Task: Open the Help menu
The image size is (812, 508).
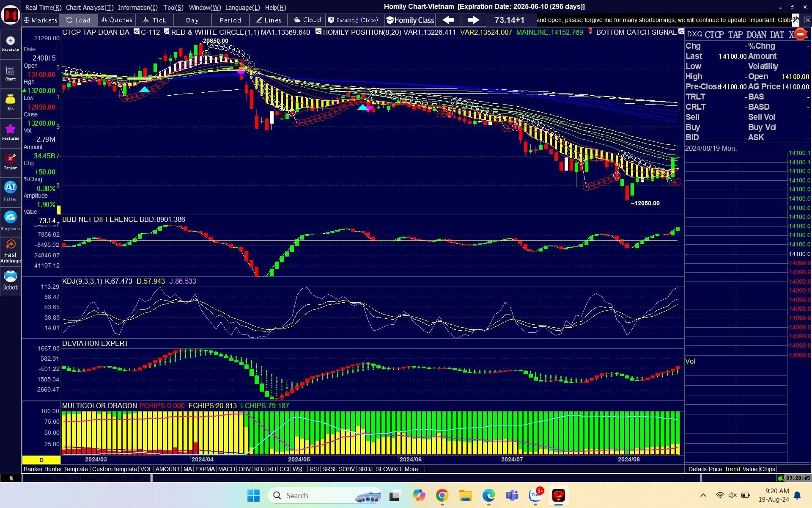Action: pos(275,7)
